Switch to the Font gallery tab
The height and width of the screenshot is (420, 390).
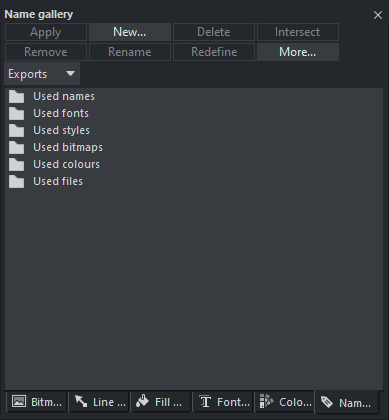point(223,402)
